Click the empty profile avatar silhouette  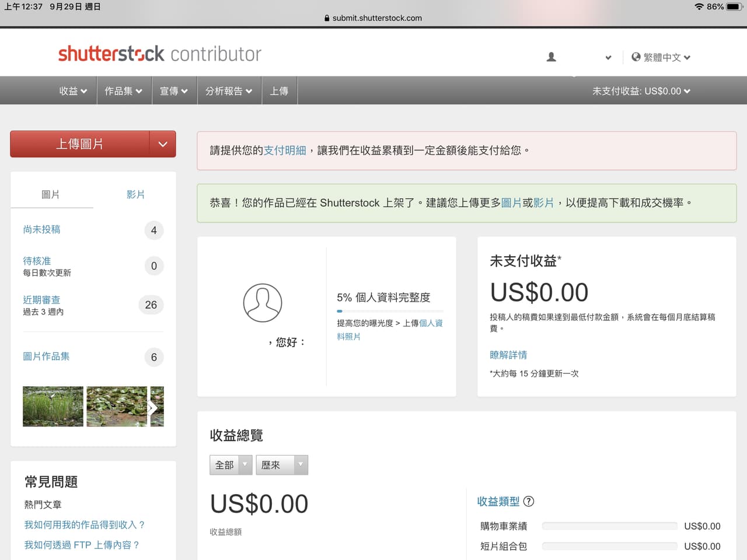(x=263, y=302)
